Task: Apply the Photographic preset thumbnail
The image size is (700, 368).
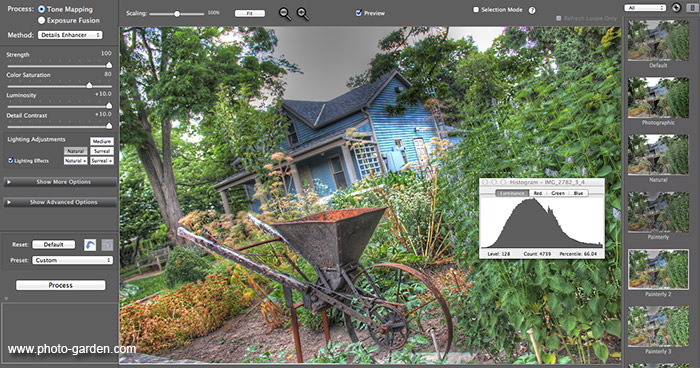Action: coord(658,97)
